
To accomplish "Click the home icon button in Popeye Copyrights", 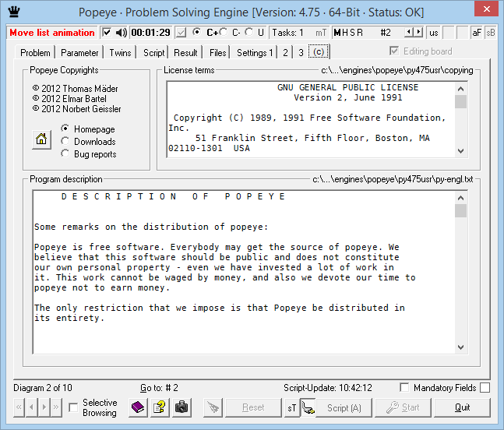I will pos(41,139).
